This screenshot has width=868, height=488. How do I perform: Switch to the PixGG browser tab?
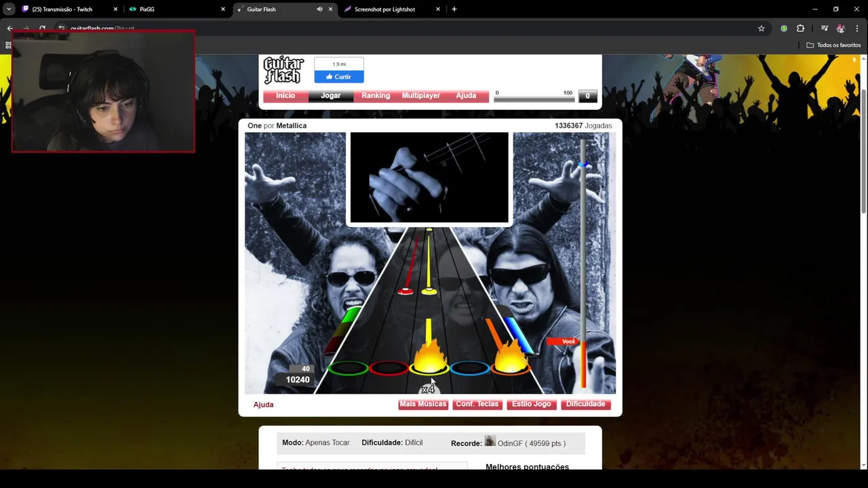click(176, 9)
